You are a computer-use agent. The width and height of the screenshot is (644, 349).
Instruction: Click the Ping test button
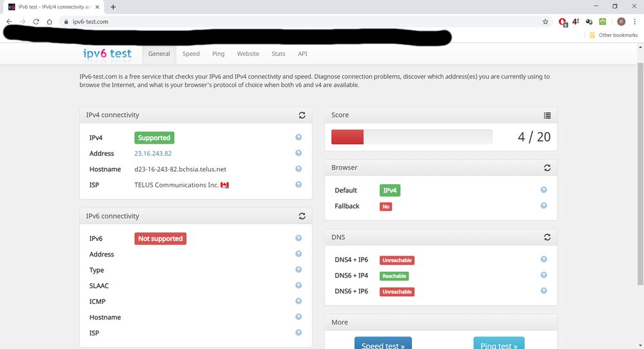pyautogui.click(x=498, y=344)
